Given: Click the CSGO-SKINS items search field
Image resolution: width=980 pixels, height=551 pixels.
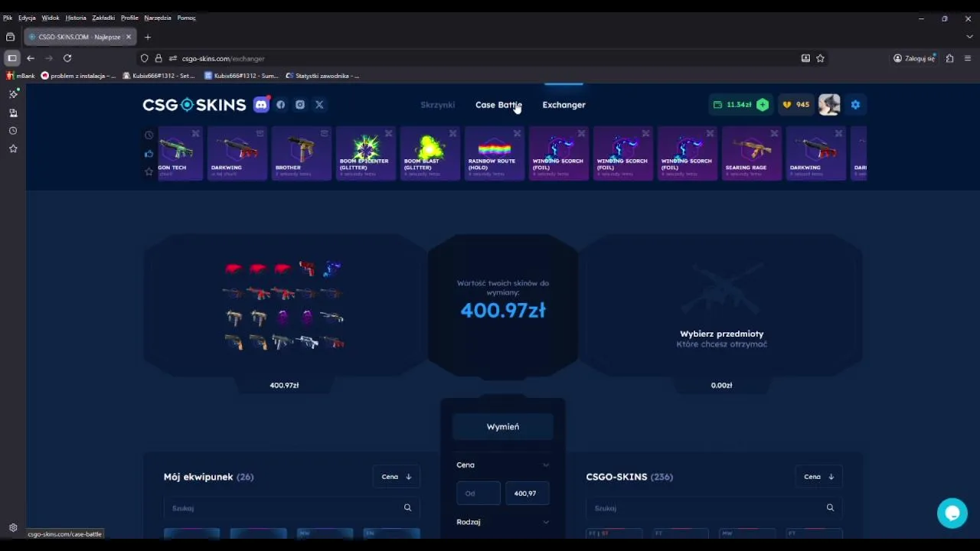Looking at the screenshot, I should coord(714,507).
